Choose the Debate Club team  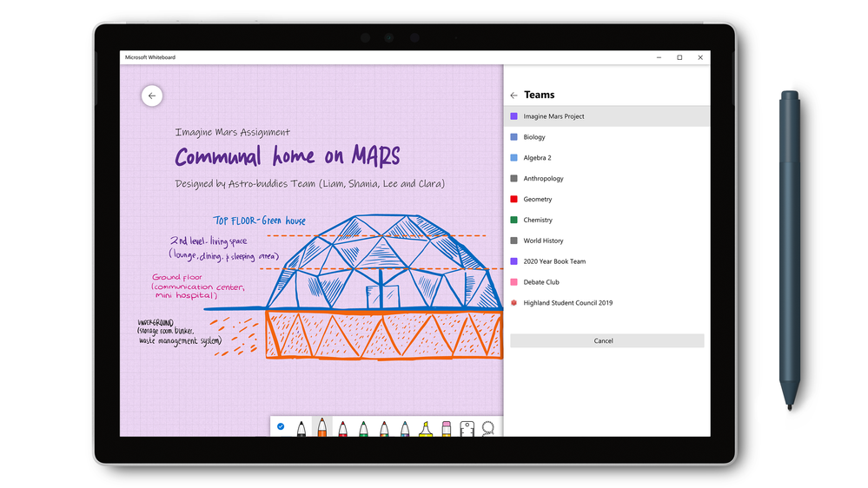(606, 282)
